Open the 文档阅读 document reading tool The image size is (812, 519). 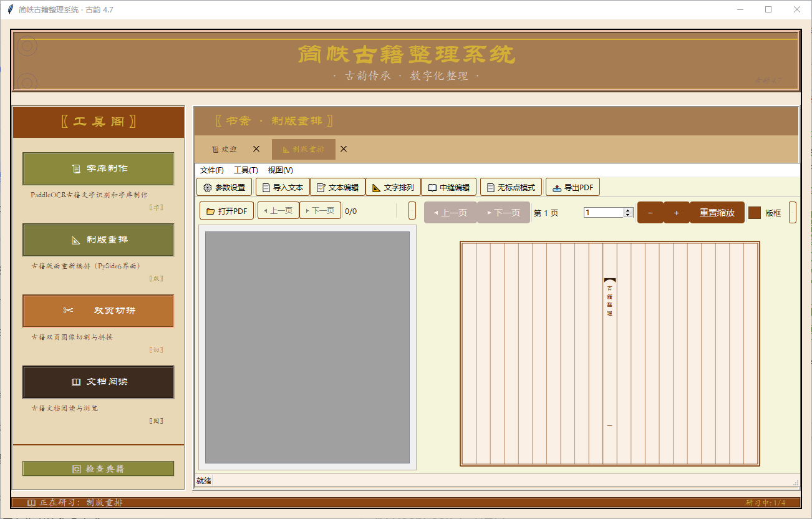click(x=98, y=382)
